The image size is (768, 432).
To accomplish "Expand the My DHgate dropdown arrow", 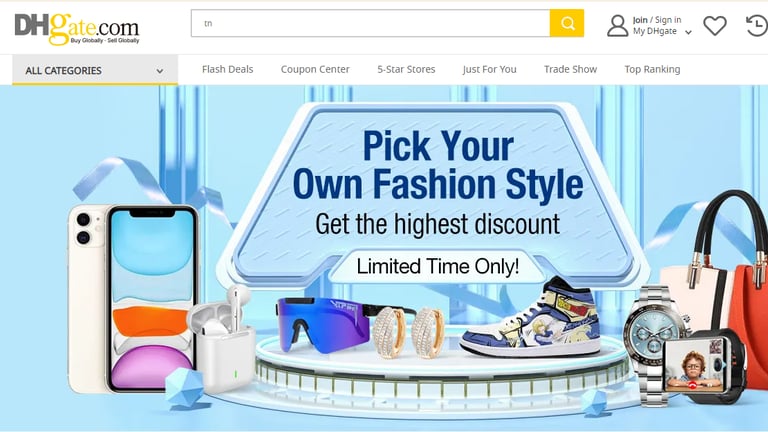I will coord(688,32).
